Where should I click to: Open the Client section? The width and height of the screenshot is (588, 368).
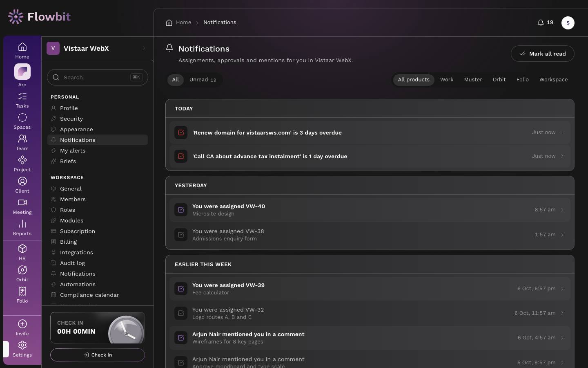22,185
